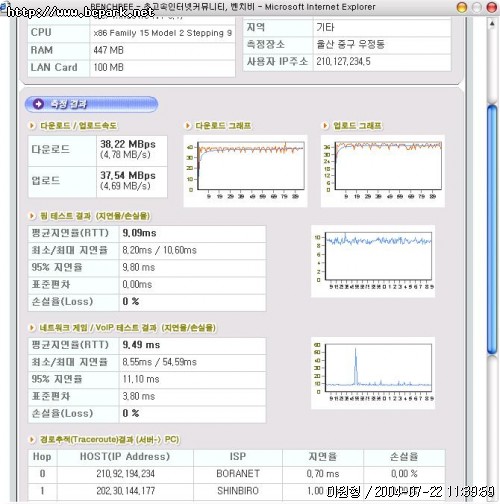
Task: Select the LAN Card 100 MB value
Action: tap(108, 67)
